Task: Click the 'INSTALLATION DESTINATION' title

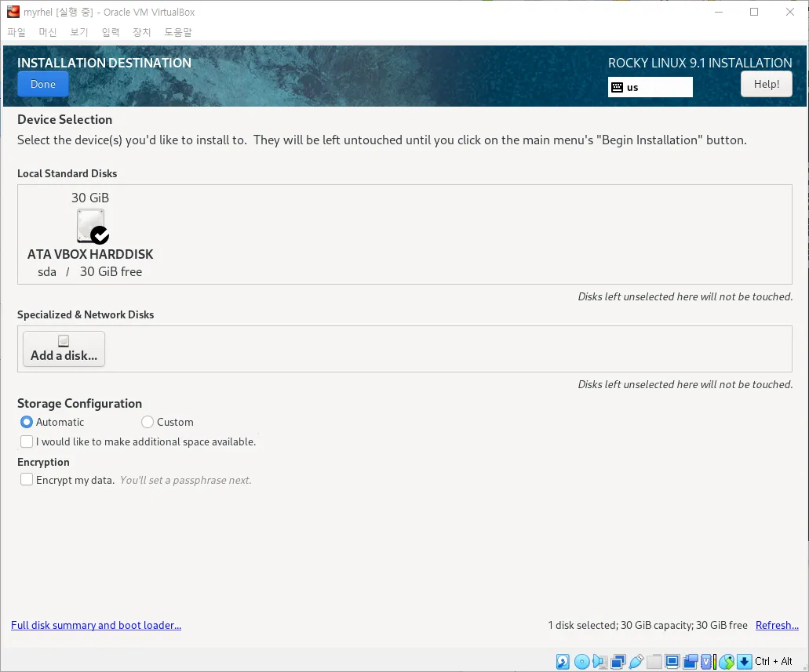Action: 104,63
